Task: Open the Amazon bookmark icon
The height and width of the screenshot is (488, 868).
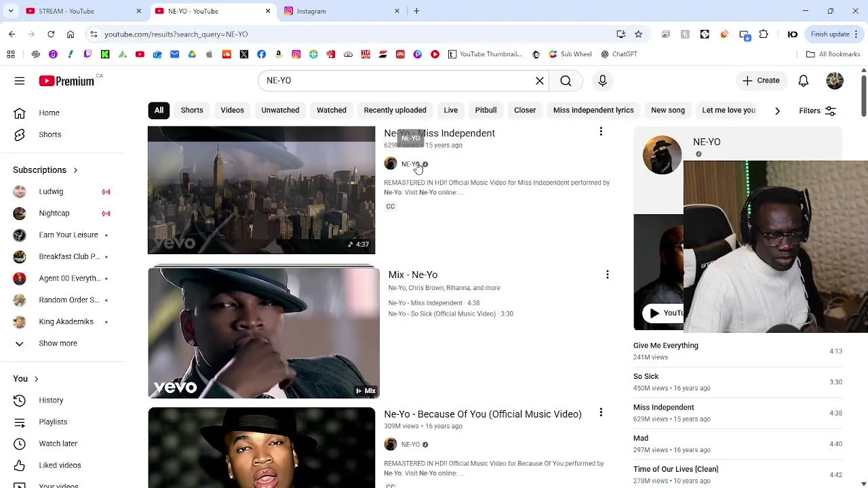Action: (x=279, y=54)
